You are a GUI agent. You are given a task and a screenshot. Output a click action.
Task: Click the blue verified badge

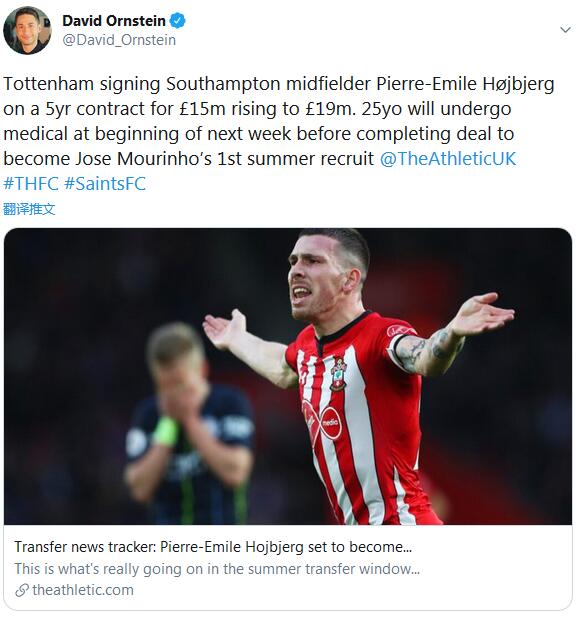(x=177, y=21)
